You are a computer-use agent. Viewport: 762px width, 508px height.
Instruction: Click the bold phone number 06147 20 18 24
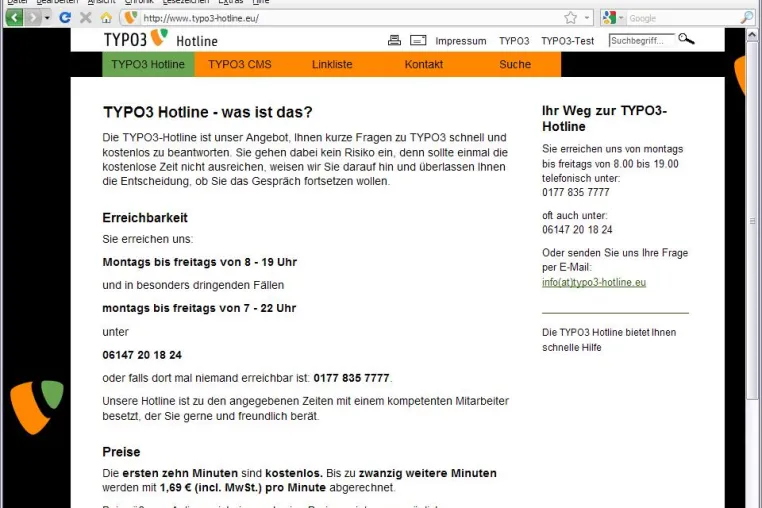142,355
